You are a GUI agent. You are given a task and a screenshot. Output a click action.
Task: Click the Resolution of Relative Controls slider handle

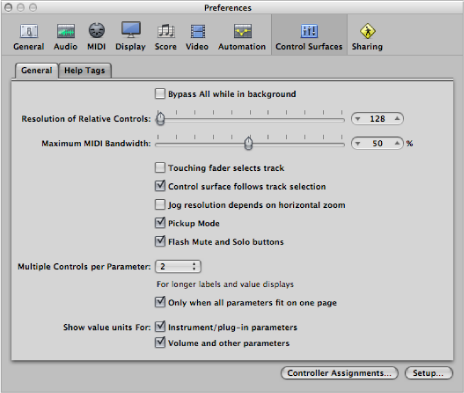click(x=161, y=119)
